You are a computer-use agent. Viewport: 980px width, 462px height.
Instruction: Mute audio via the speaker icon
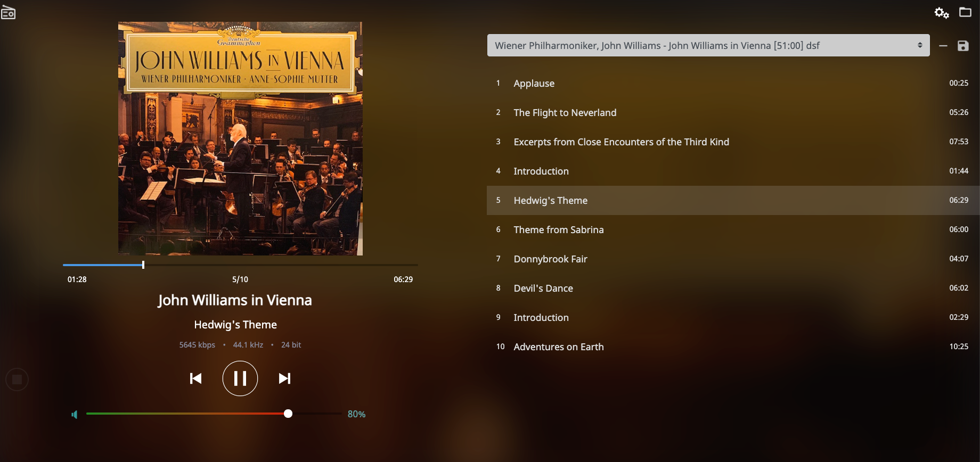coord(75,414)
